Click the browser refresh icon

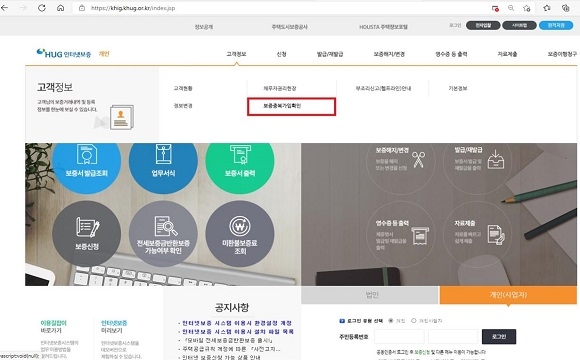coord(42,8)
